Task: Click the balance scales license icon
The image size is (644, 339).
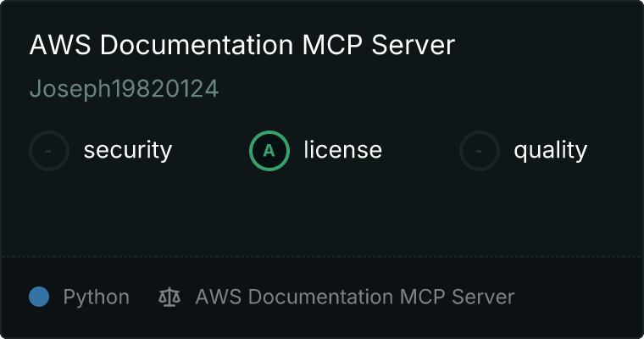Action: pyautogui.click(x=169, y=297)
